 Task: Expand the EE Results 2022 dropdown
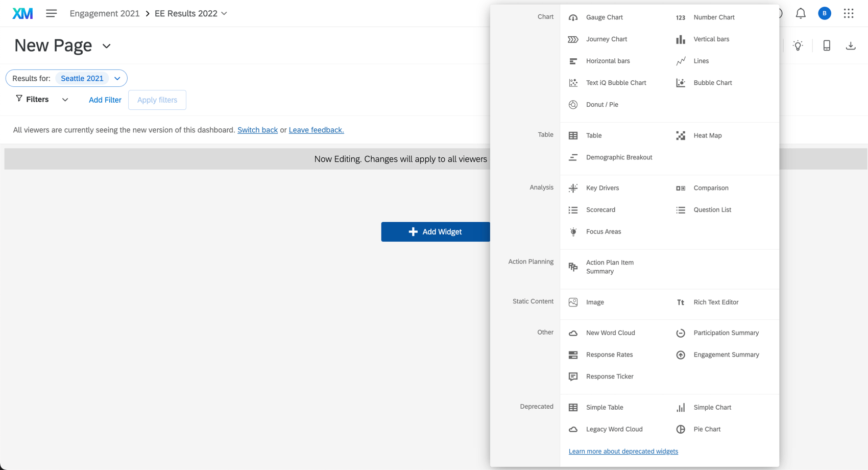pyautogui.click(x=224, y=13)
